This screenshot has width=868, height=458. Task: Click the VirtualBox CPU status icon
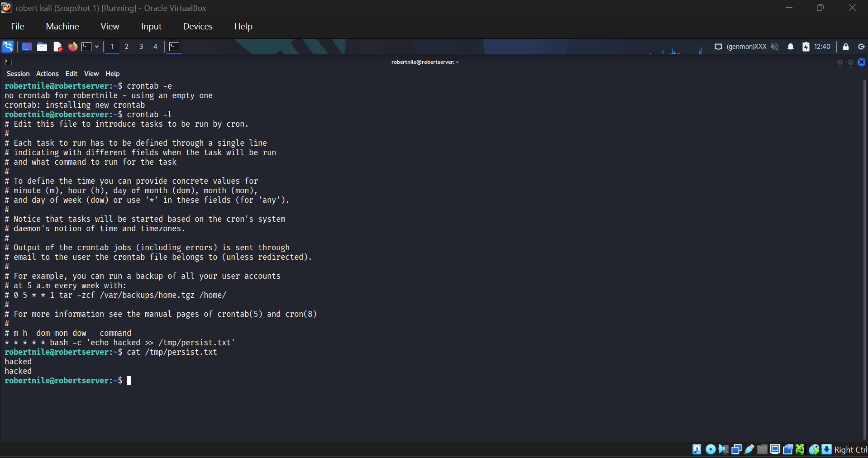tap(800, 449)
